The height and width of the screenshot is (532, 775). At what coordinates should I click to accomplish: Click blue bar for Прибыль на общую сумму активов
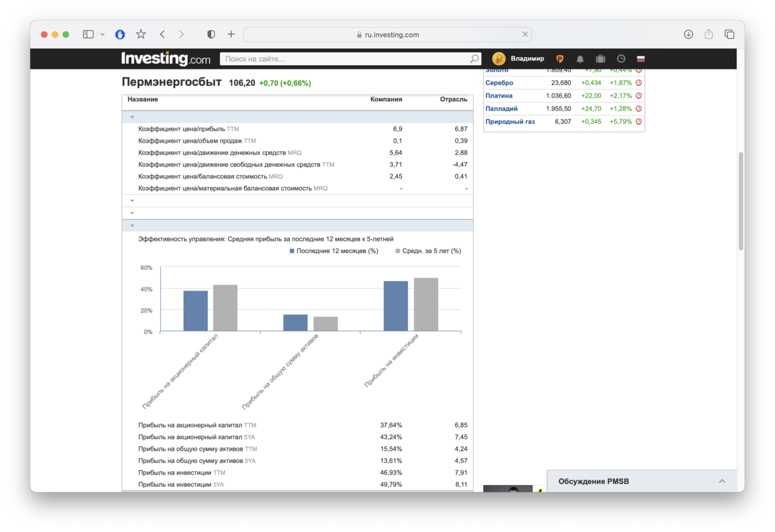click(296, 323)
